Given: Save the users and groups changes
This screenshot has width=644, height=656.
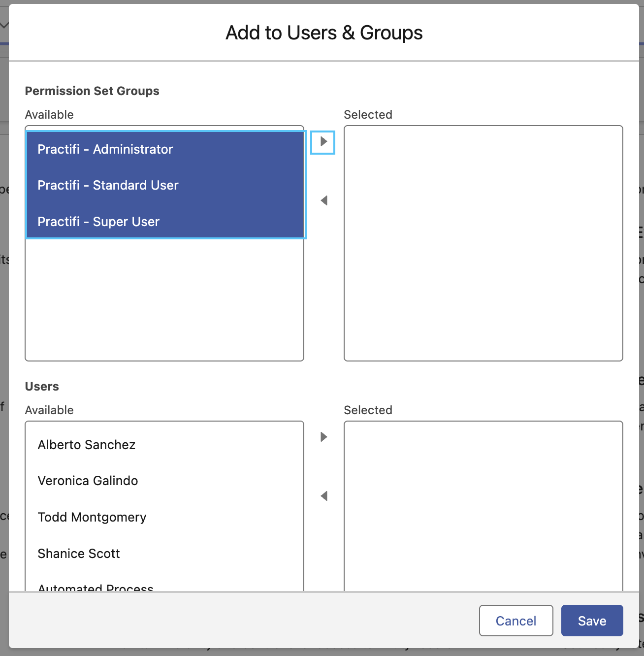Looking at the screenshot, I should [592, 621].
